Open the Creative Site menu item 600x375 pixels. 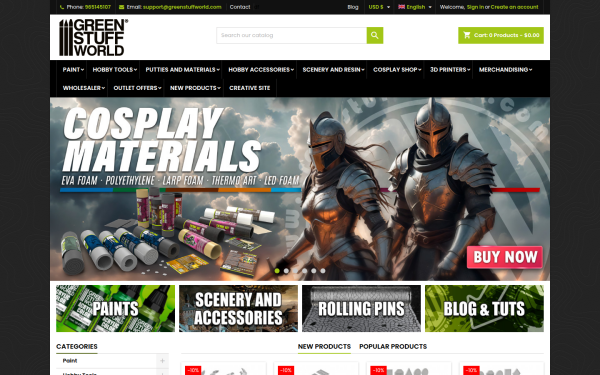[249, 88]
